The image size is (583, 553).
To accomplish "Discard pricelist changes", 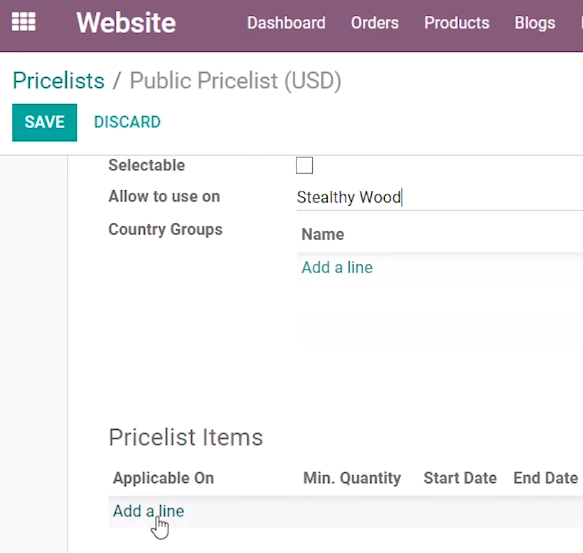I will coord(127,122).
